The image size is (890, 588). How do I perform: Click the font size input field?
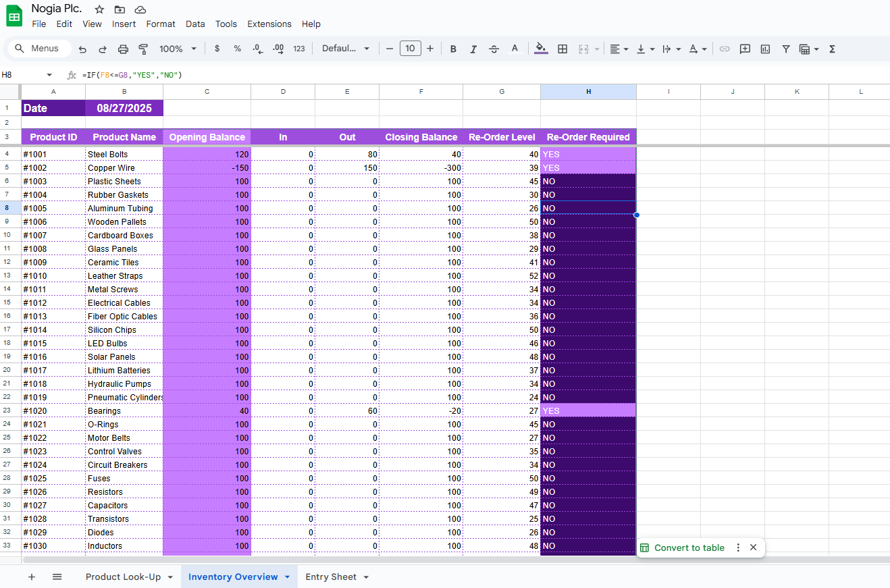pos(410,49)
